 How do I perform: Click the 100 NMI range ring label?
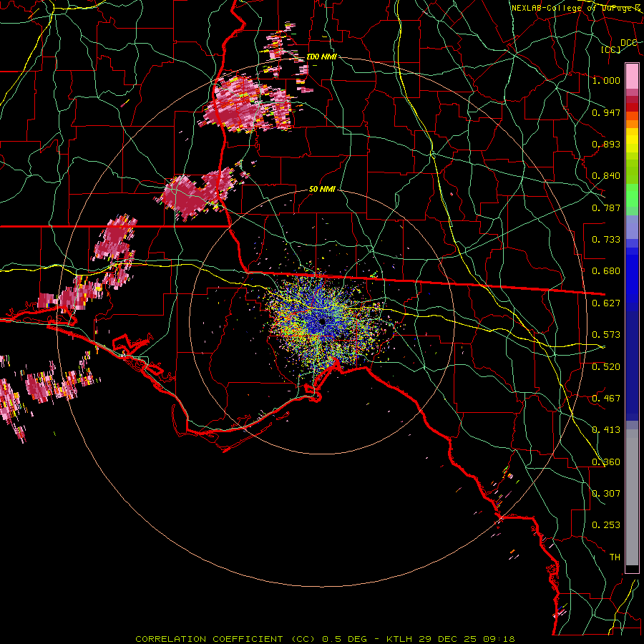coord(321,57)
